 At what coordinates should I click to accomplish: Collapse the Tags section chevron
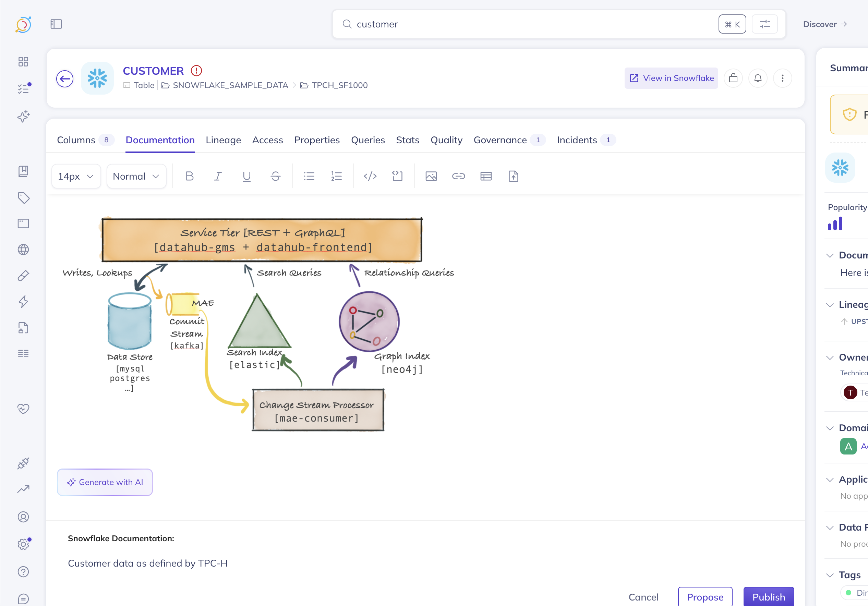tap(830, 575)
